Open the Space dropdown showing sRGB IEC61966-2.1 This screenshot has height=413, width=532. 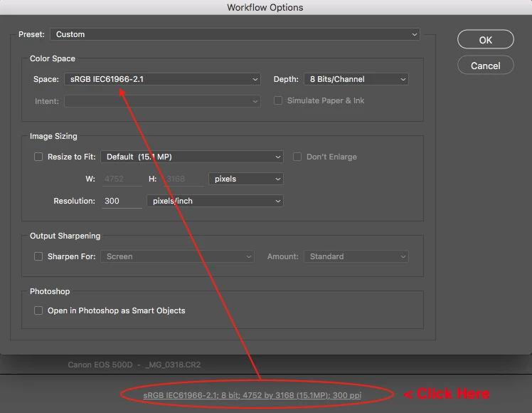pos(162,79)
